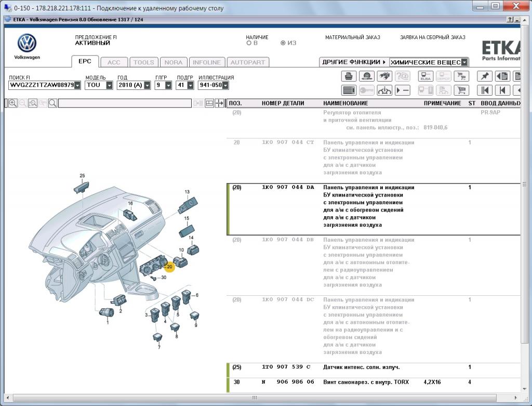This screenshot has width=532, height=406.
Task: Click the search text field above the illustration
Action: (x=125, y=103)
